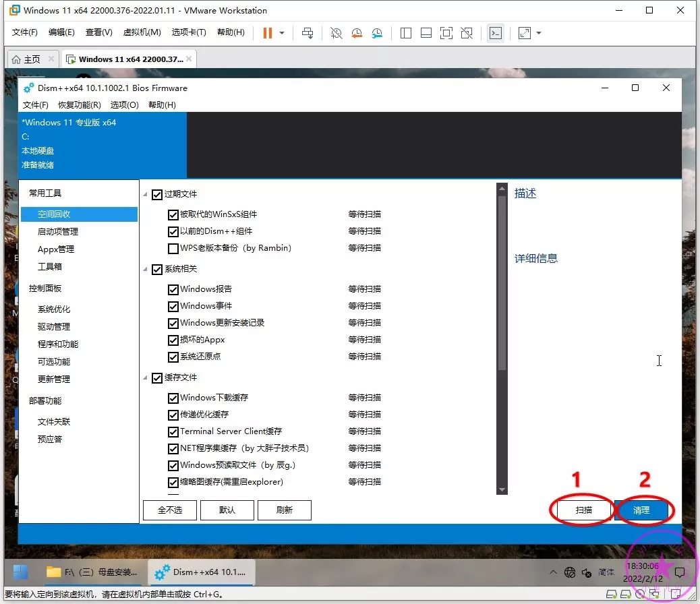
Task: Uncheck the 被取代的WinSxS组件 checkbox
Action: tap(173, 214)
